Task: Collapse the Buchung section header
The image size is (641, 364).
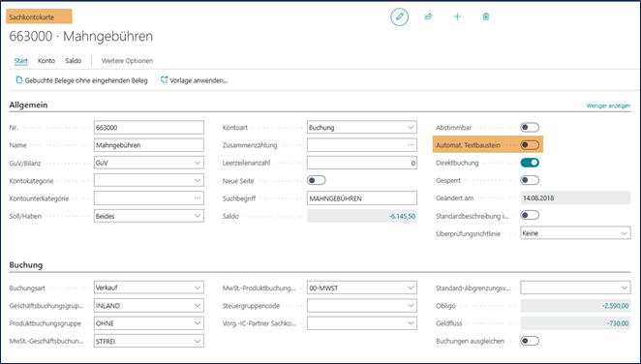Action: (26, 265)
